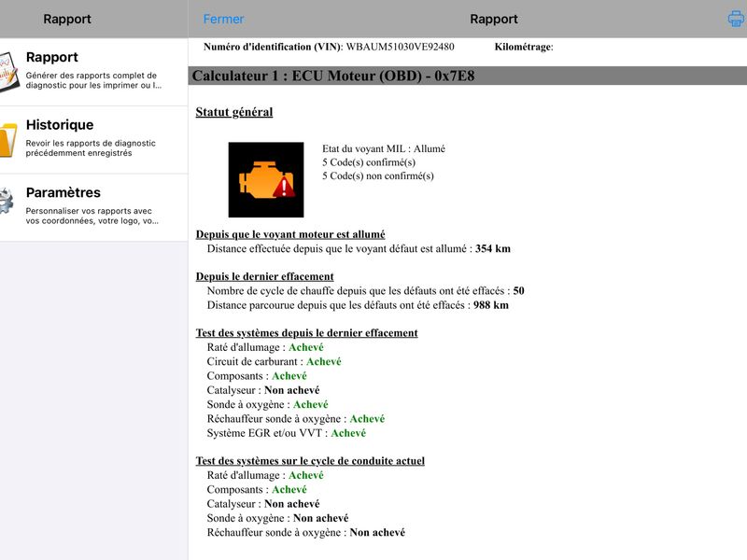This screenshot has height=560, width=747.
Task: Click the Rapport title in the left header
Action: click(66, 19)
